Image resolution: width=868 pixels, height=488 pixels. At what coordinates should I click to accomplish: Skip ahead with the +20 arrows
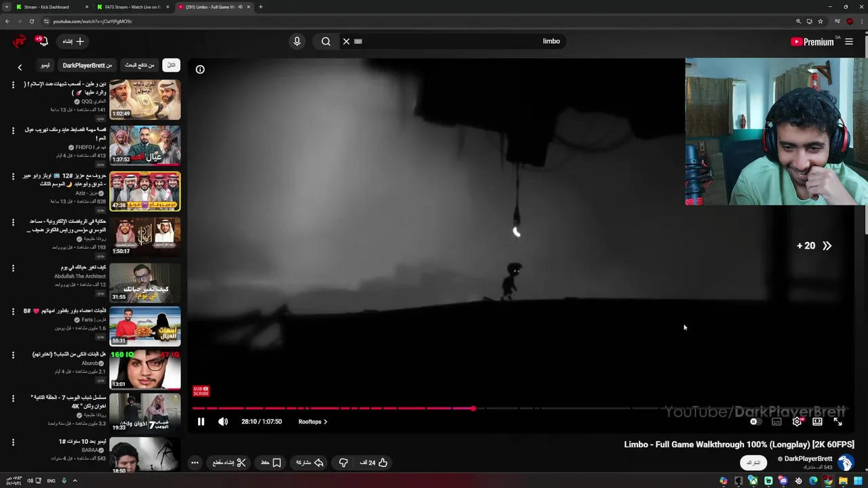(814, 246)
